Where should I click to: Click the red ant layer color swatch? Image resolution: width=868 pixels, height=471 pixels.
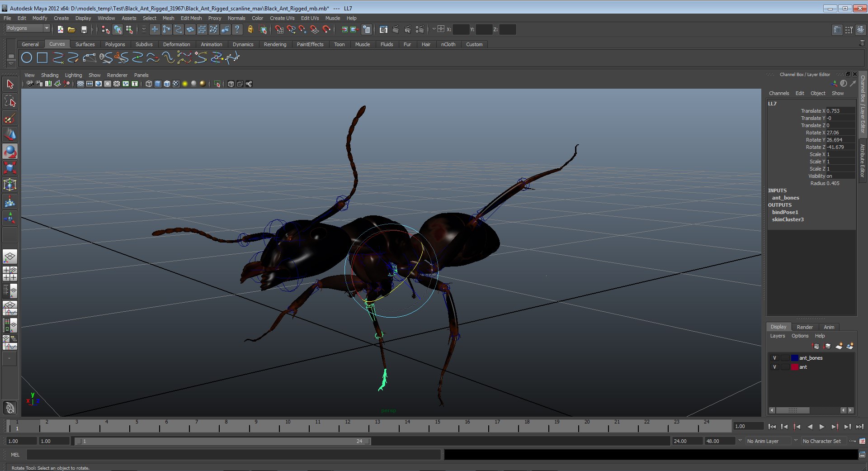[x=795, y=367]
